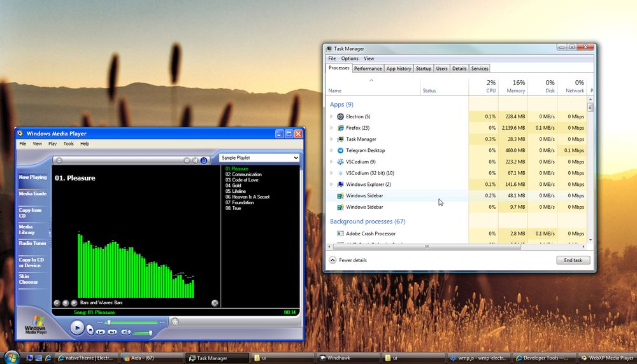Open Media Player View menu
The image size is (637, 364).
point(38,144)
